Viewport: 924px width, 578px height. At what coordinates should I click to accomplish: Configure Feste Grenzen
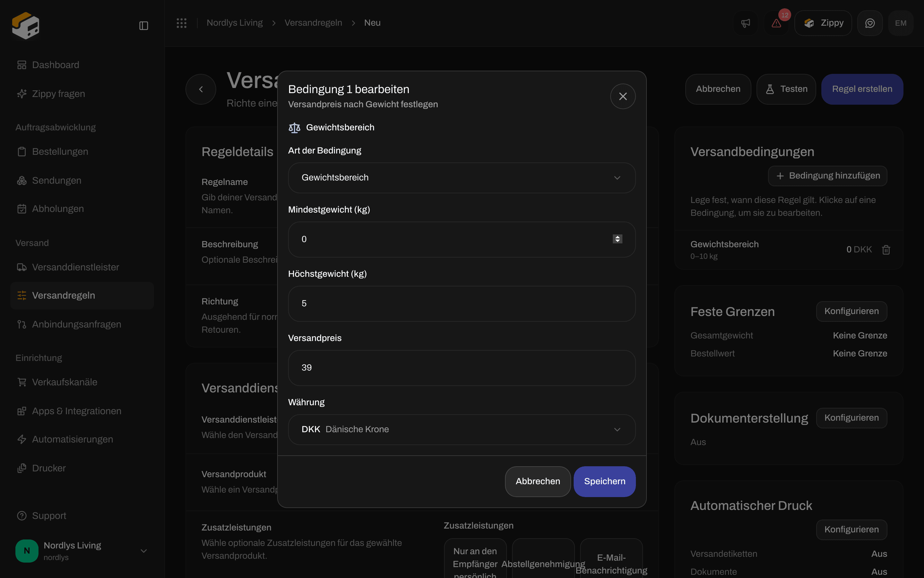point(851,311)
